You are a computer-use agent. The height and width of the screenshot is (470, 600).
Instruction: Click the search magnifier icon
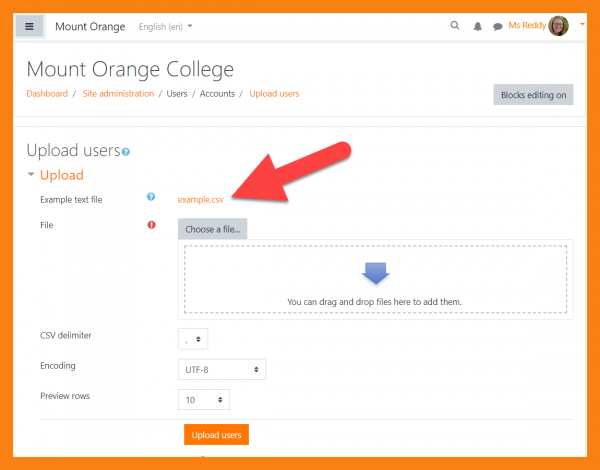click(455, 26)
